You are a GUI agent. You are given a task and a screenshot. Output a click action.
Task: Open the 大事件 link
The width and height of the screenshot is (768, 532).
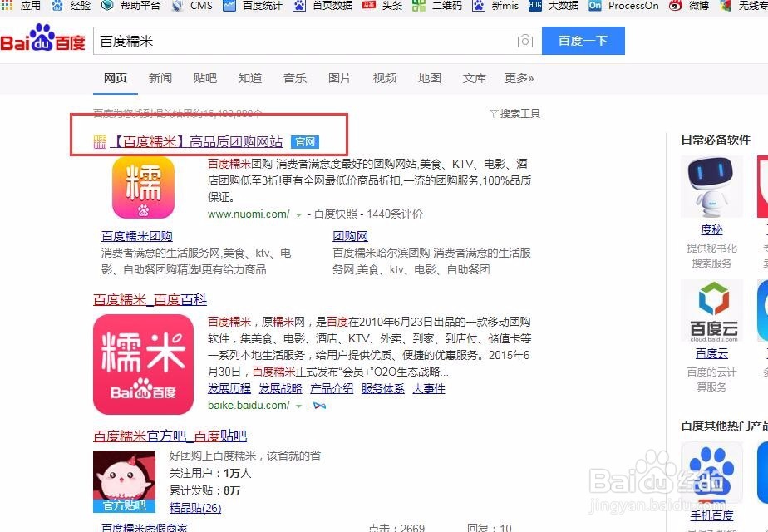tap(429, 388)
